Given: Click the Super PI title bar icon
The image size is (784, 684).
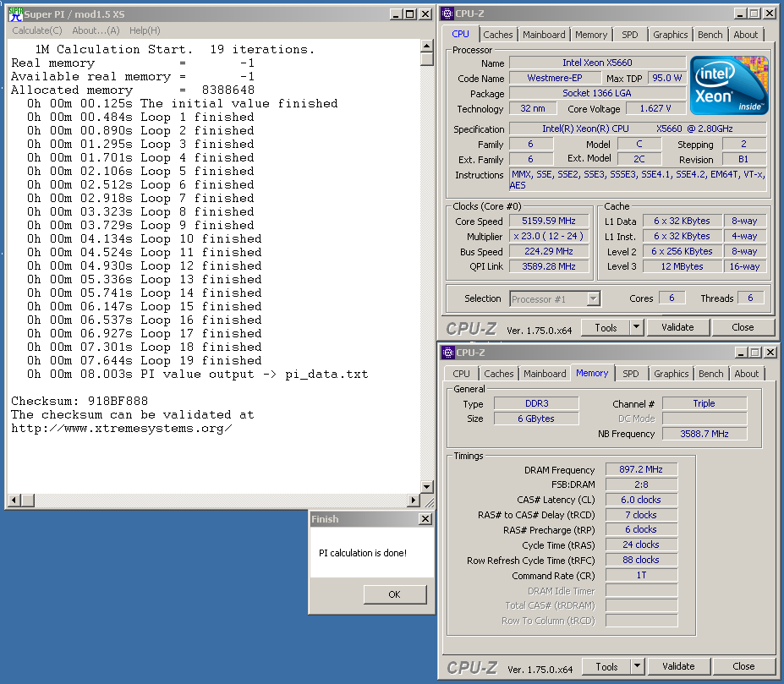Looking at the screenshot, I should 15,14.
